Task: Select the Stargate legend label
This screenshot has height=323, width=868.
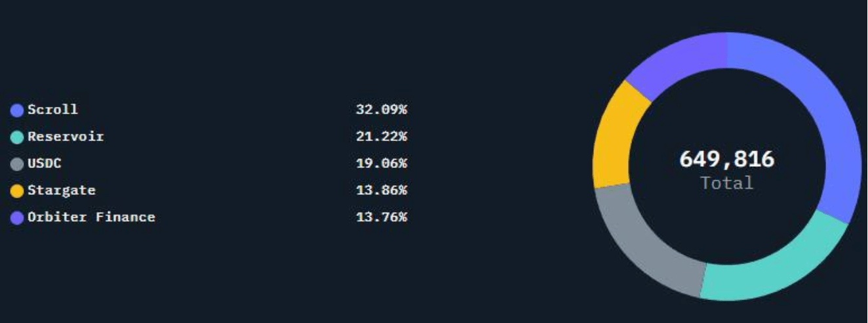Action: coord(62,190)
